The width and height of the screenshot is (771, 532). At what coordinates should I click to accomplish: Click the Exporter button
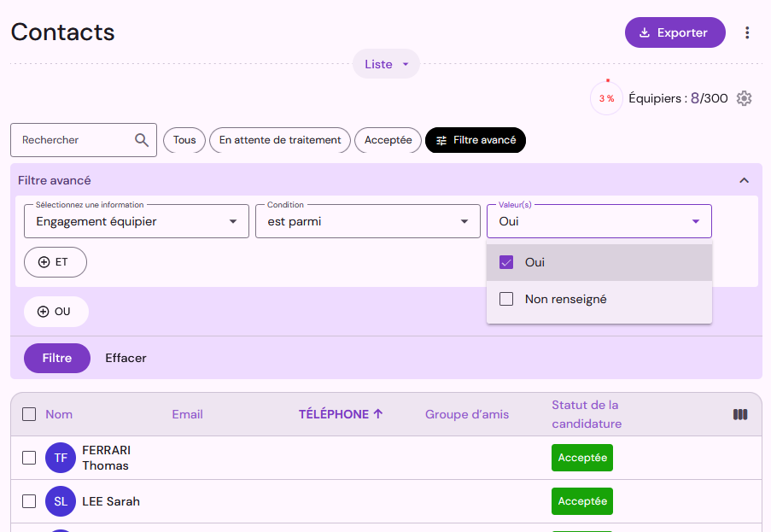675,33
